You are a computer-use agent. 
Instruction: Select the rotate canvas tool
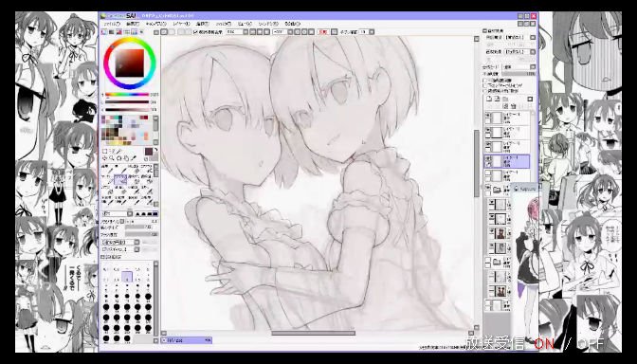pos(119,158)
